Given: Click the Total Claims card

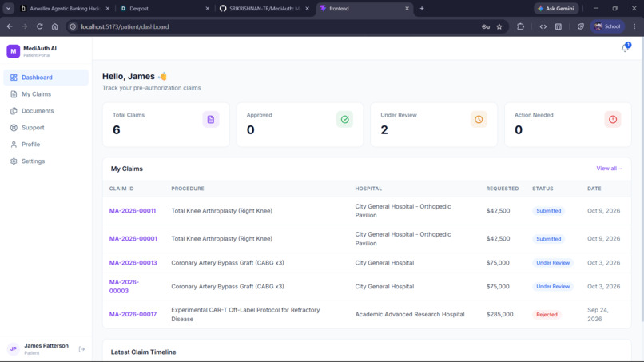Looking at the screenshot, I should (166, 125).
